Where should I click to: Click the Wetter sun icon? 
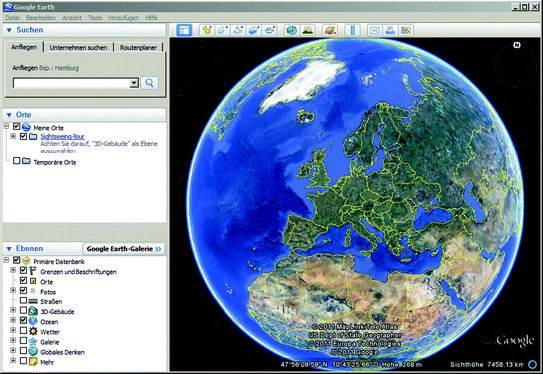pos(33,331)
